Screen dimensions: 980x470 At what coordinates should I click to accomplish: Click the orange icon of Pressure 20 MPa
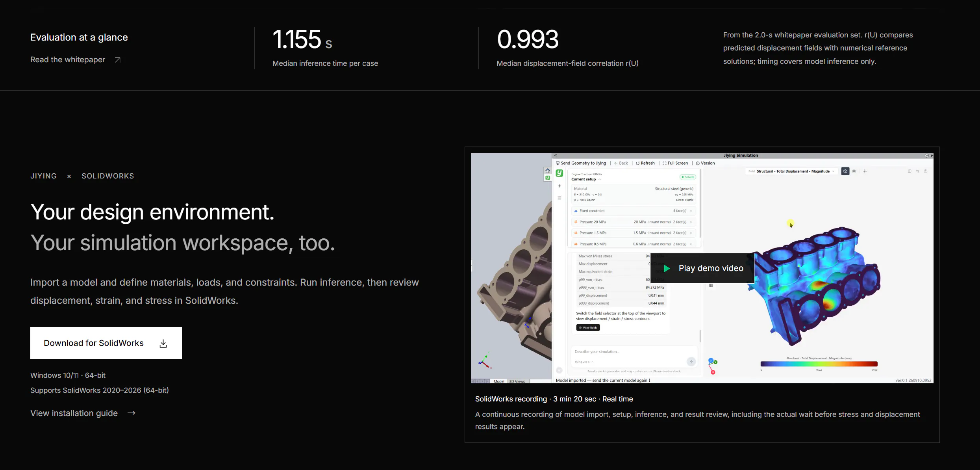point(576,222)
